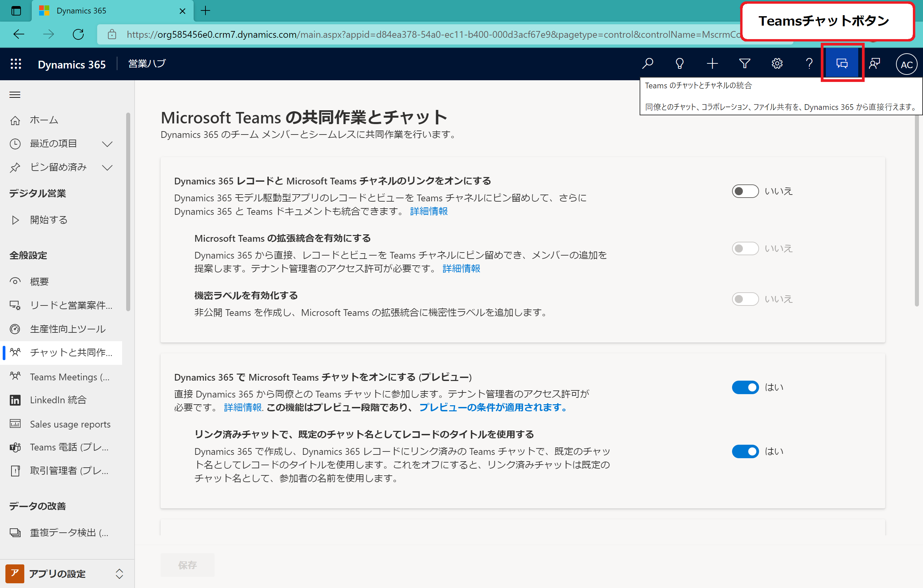
Task: Reload the page with refresh button
Action: (79, 34)
